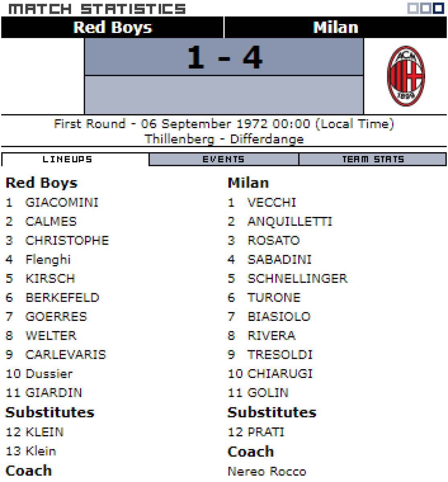Click the dark navy square icon
Image resolution: width=448 pixels, height=482 pixels.
tap(438, 8)
